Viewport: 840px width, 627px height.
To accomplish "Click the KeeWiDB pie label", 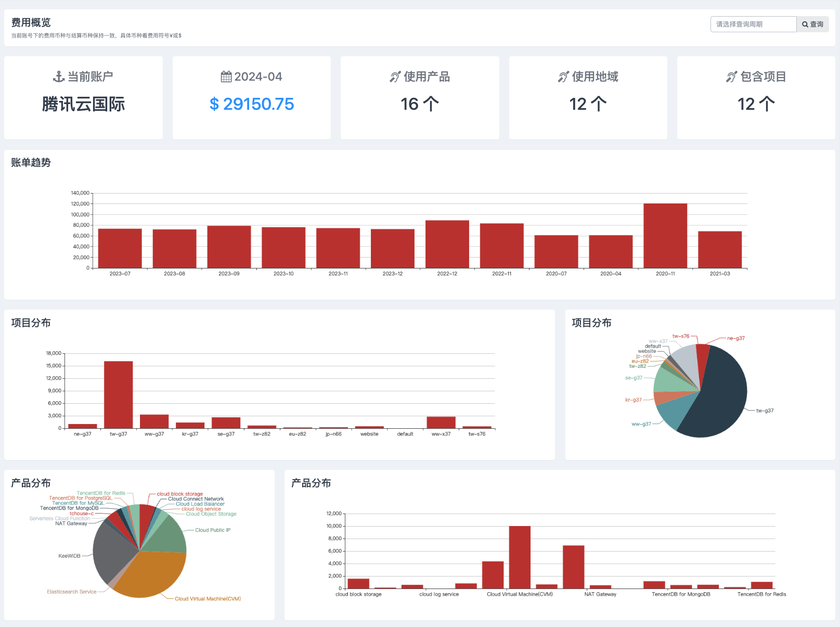I will tap(69, 556).
